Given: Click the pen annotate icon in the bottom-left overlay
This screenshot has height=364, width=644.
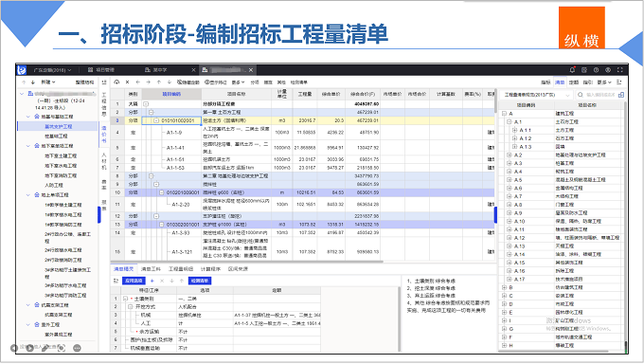Looking at the screenshot, I should (45, 348).
